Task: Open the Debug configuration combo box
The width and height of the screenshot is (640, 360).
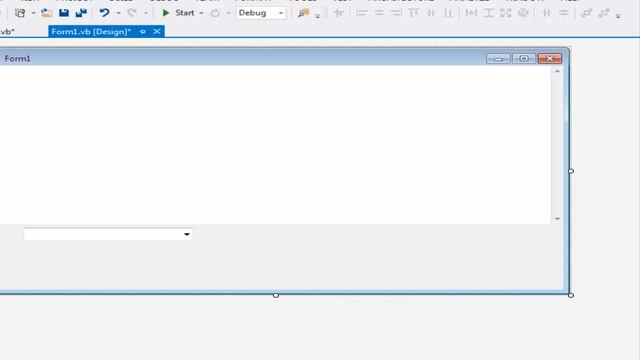Action: (x=261, y=13)
